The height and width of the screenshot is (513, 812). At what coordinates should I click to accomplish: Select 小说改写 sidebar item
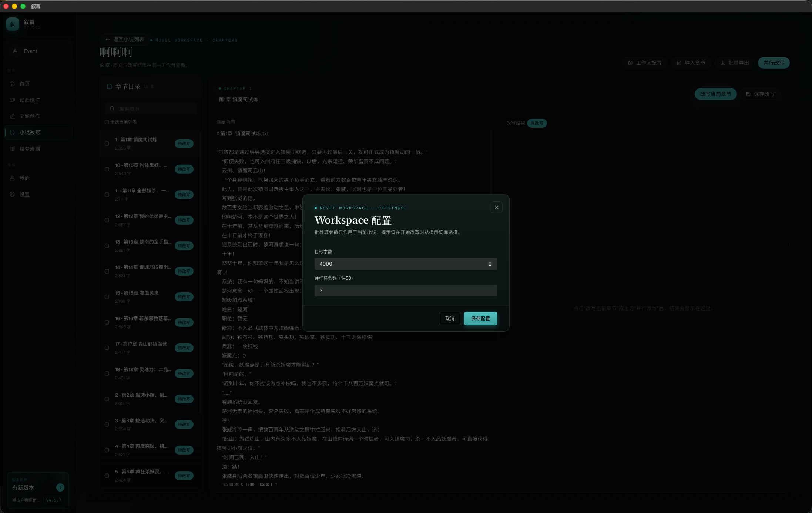[38, 133]
